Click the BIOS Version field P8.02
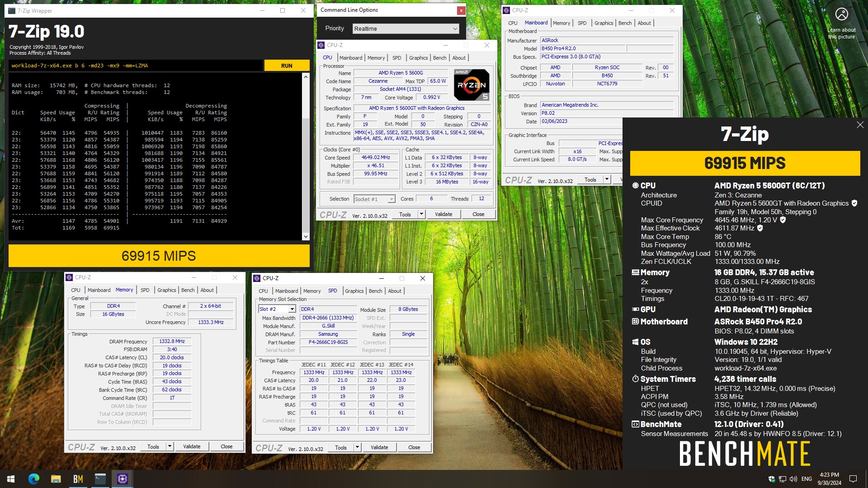Image resolution: width=868 pixels, height=488 pixels. click(x=607, y=113)
